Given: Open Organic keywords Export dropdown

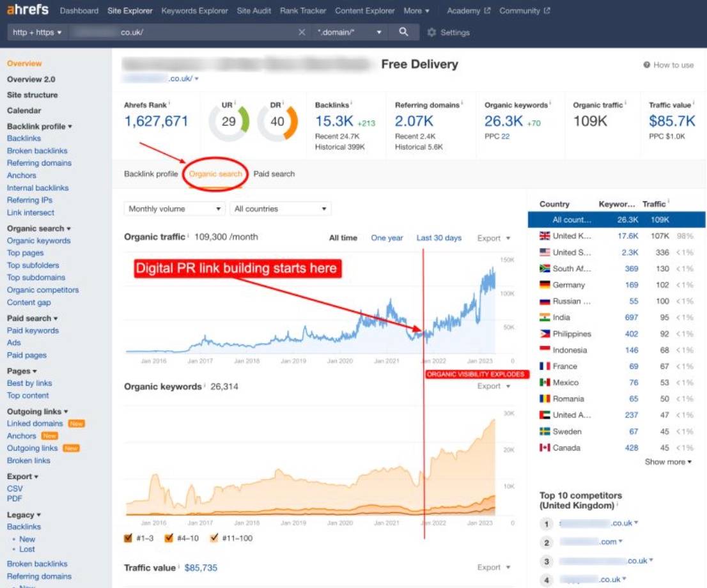Looking at the screenshot, I should click(x=493, y=386).
